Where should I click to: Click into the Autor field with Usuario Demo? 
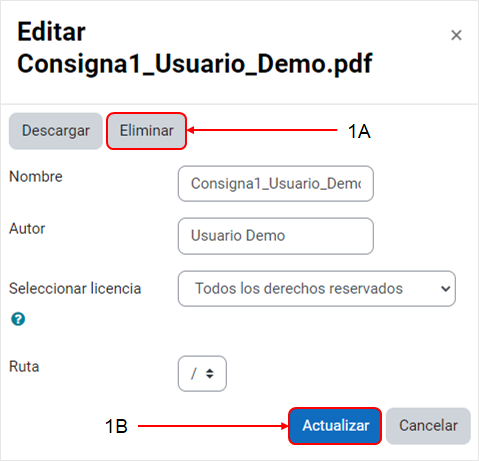276,236
